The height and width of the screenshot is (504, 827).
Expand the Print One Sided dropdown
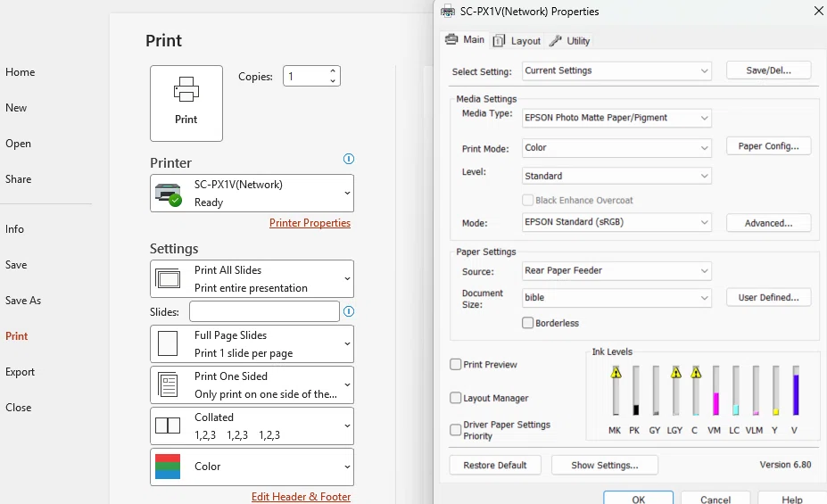click(252, 384)
